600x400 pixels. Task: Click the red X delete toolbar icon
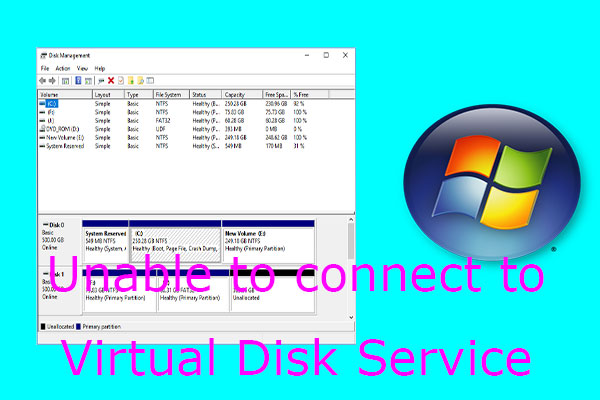pyautogui.click(x=111, y=80)
